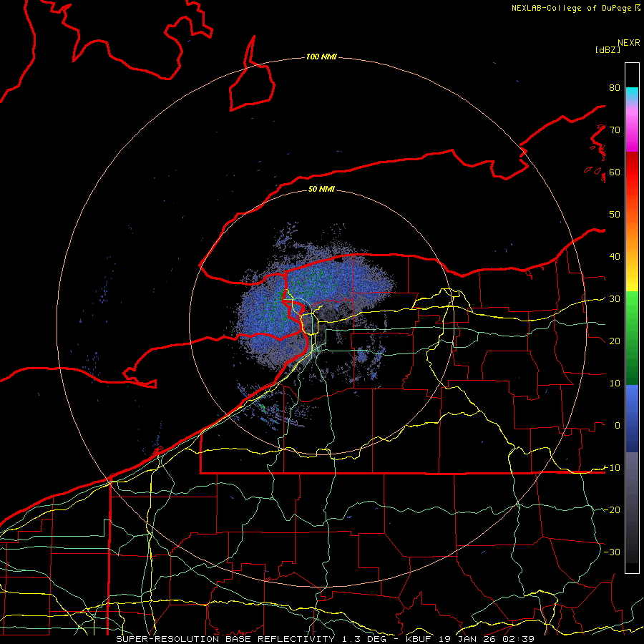The width and height of the screenshot is (644, 644).
Task: Click the 10 value on the dBZ scale
Action: click(615, 384)
